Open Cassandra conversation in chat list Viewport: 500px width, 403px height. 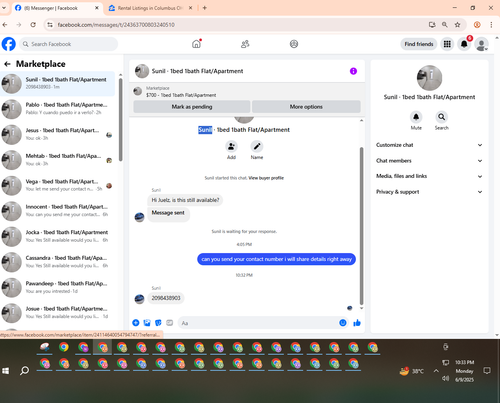pos(58,262)
